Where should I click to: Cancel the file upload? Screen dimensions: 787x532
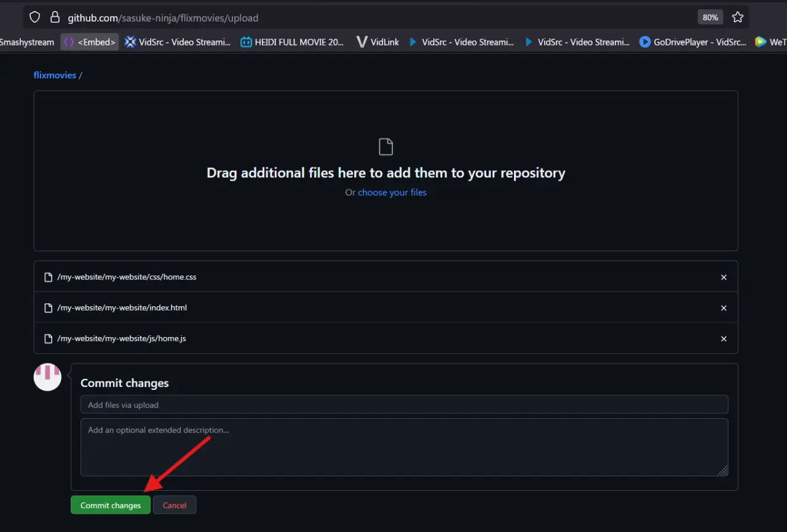175,505
